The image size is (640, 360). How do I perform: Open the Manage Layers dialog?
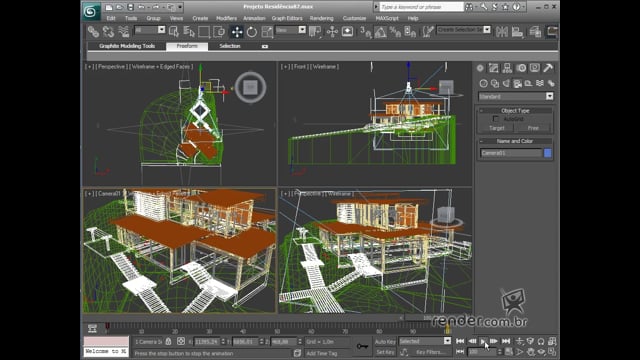(x=535, y=31)
